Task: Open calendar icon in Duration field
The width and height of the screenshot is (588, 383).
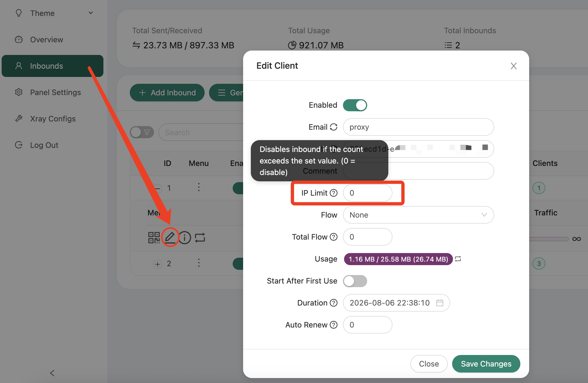Action: coord(440,303)
